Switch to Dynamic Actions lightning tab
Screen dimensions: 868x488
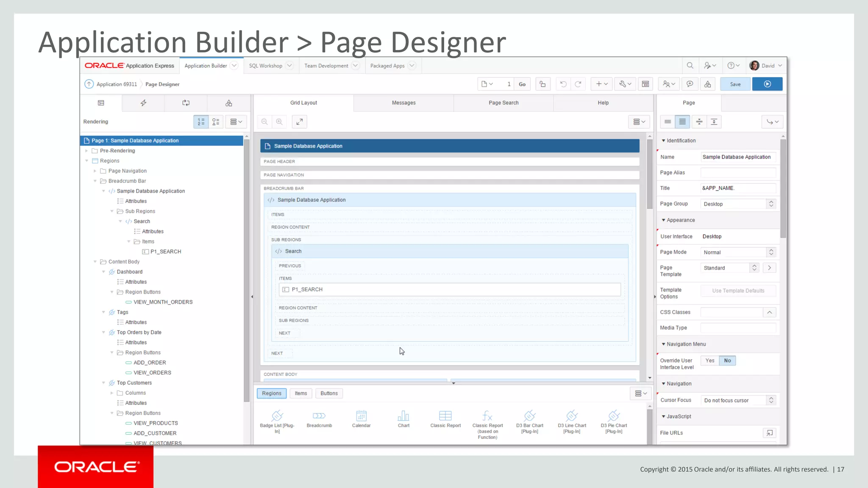(143, 103)
